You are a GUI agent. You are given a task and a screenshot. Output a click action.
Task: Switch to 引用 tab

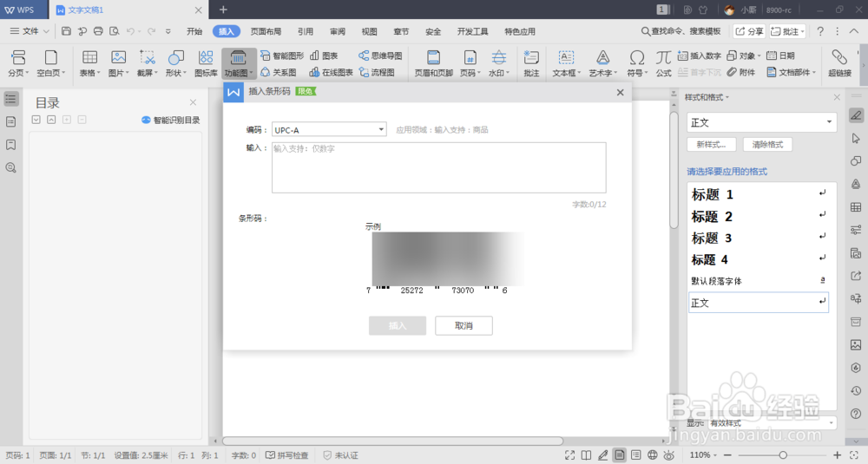[306, 31]
